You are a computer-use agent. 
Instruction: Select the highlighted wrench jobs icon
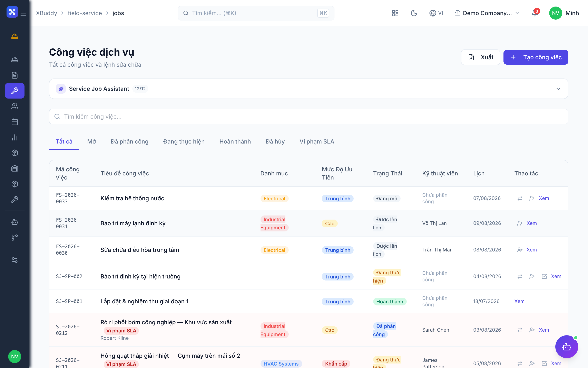[x=14, y=91]
